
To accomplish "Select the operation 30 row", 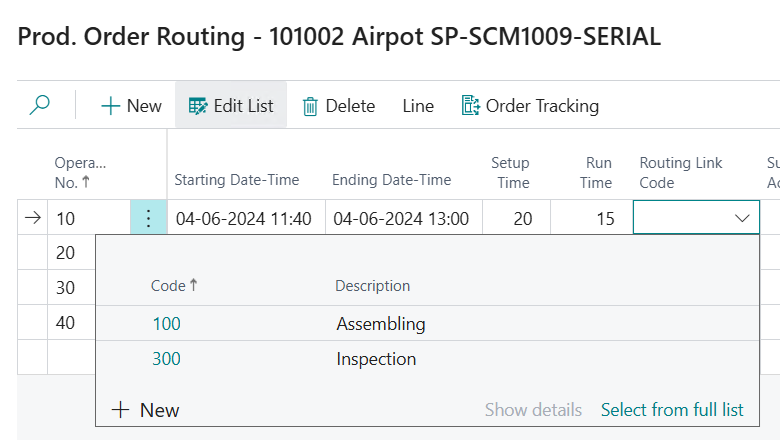I will coord(66,288).
